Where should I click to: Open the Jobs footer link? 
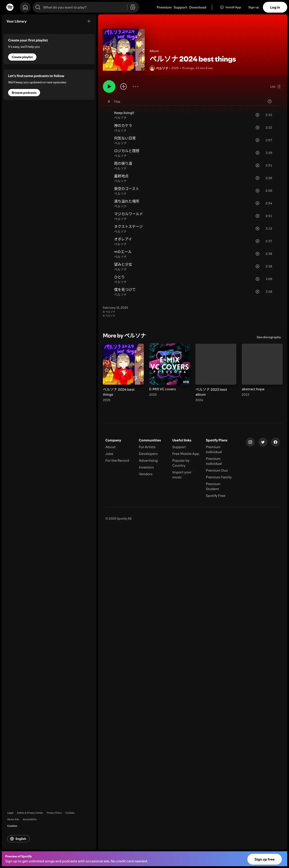[x=109, y=454]
